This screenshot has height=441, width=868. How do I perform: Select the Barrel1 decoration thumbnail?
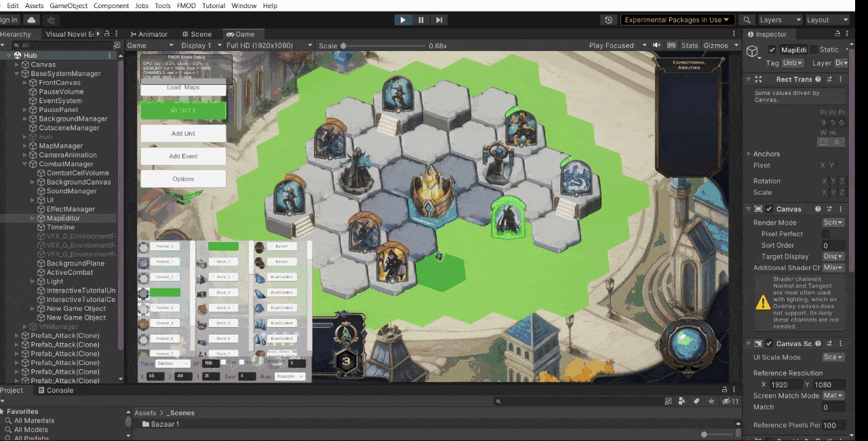pos(259,246)
